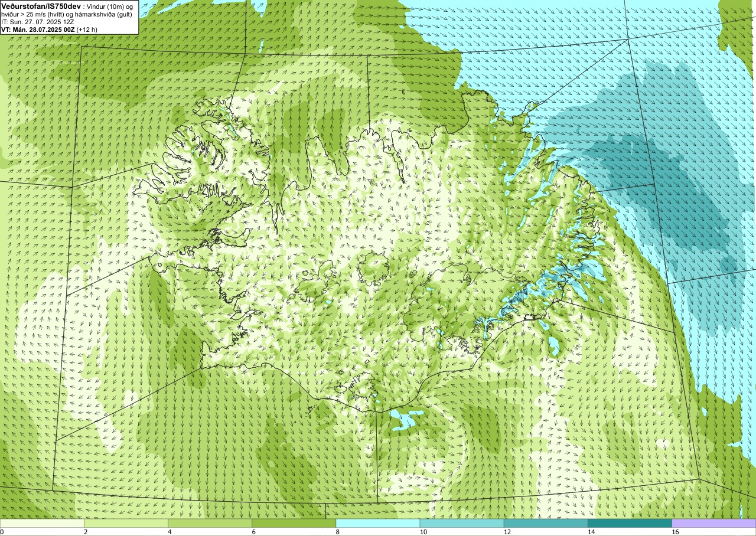The height and width of the screenshot is (536, 756).
Task: Click the lavender above-16 m/s legend swatch
Action: (713, 523)
